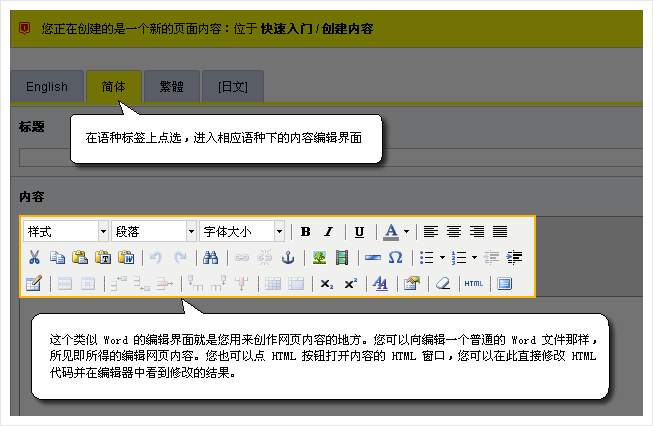653x426 pixels.
Task: Open the text color picker arrow
Action: click(406, 231)
